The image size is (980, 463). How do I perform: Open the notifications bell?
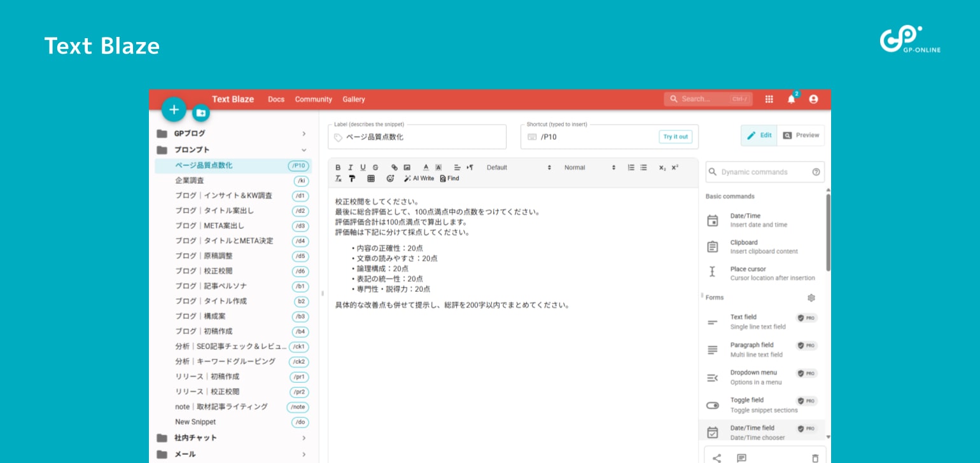(792, 99)
